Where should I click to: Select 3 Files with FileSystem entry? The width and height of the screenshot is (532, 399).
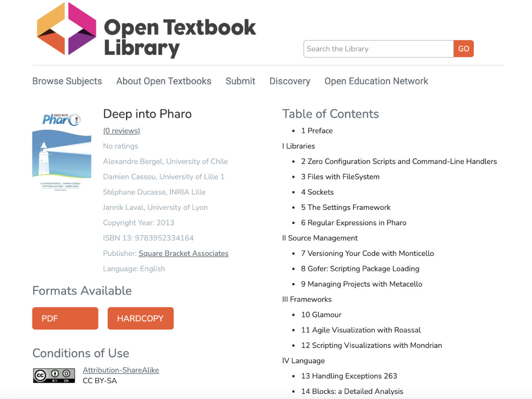click(x=340, y=177)
